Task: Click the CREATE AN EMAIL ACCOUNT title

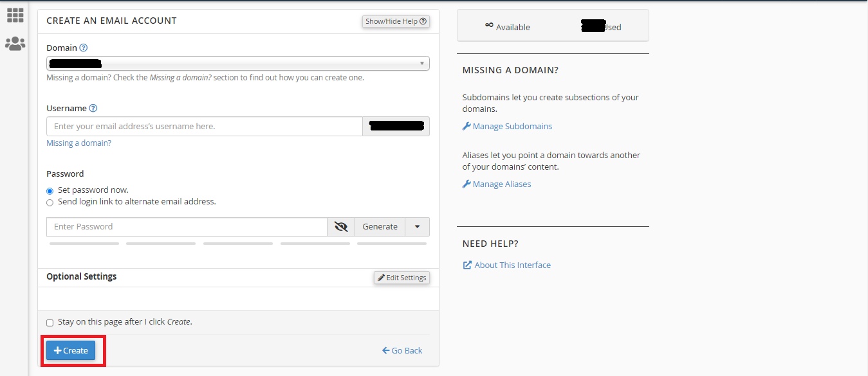Action: [111, 21]
